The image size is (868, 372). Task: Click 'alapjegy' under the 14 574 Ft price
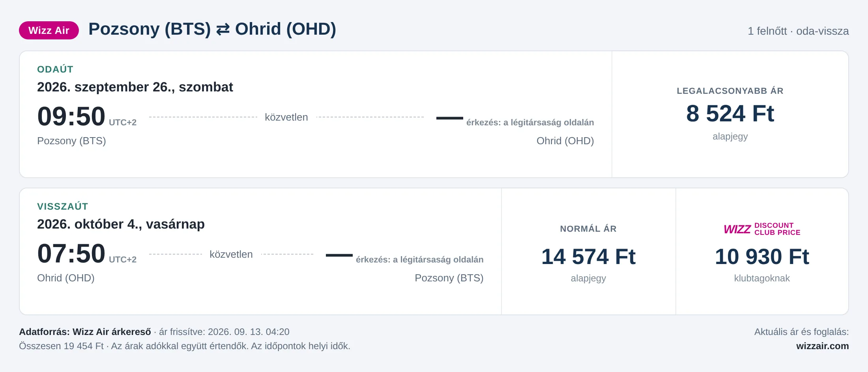tap(588, 278)
